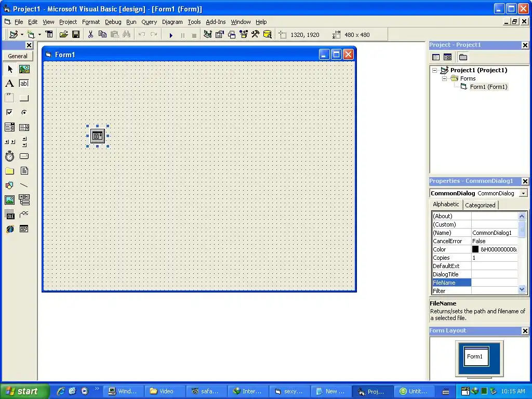
Task: Click the General toolbox tab button
Action: pyautogui.click(x=18, y=56)
